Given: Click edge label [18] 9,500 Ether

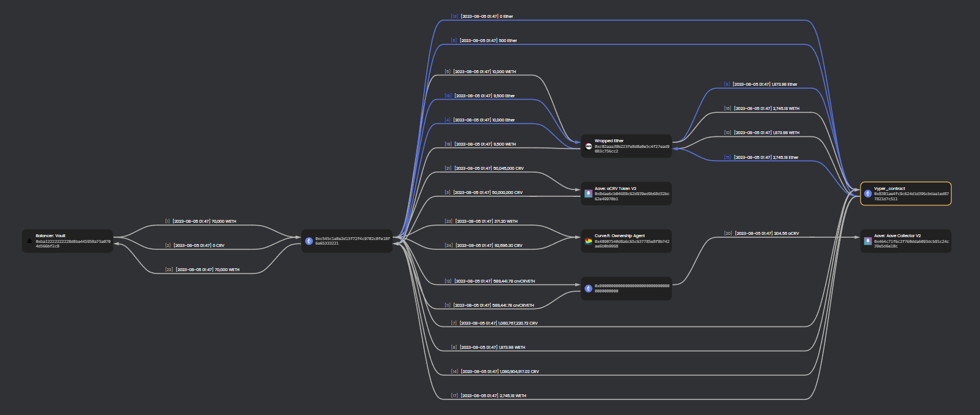Looking at the screenshot, I should 480,96.
